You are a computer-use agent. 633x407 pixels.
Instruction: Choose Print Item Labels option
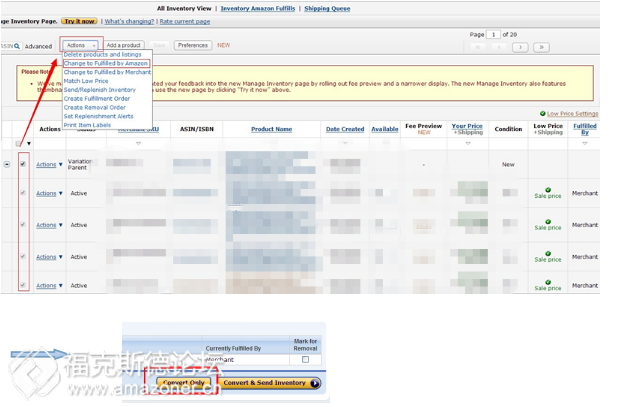tap(87, 125)
